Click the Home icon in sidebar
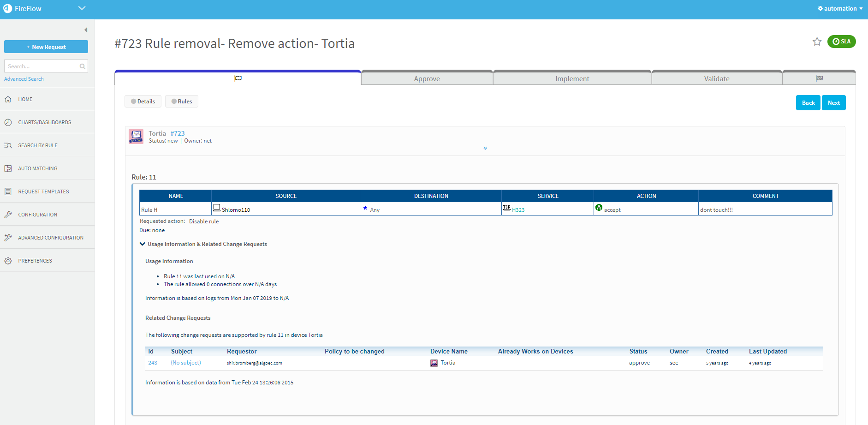Screen dimensions: 868x425 tap(8, 99)
